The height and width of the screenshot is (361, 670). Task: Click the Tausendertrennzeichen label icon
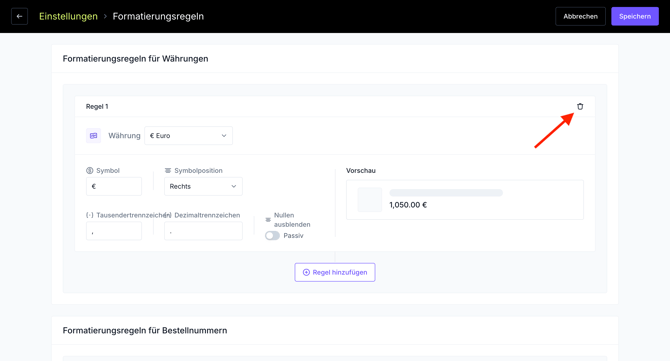pos(90,215)
